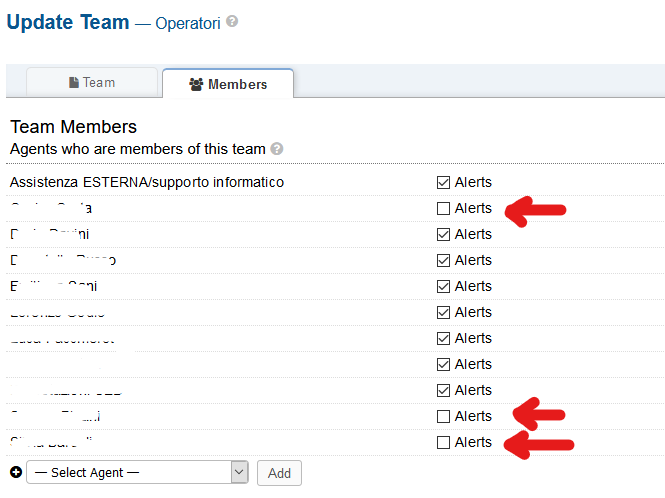This screenshot has height=498, width=665.
Task: Open the Select Agent dropdown
Action: 137,472
